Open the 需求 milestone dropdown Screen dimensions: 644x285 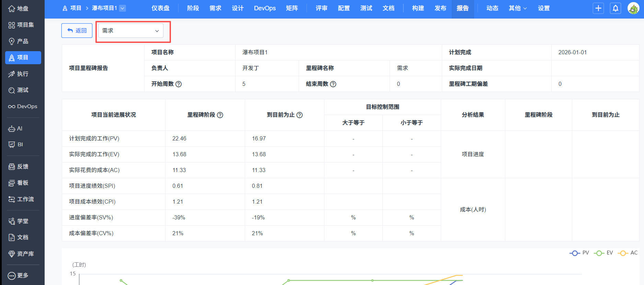click(131, 31)
